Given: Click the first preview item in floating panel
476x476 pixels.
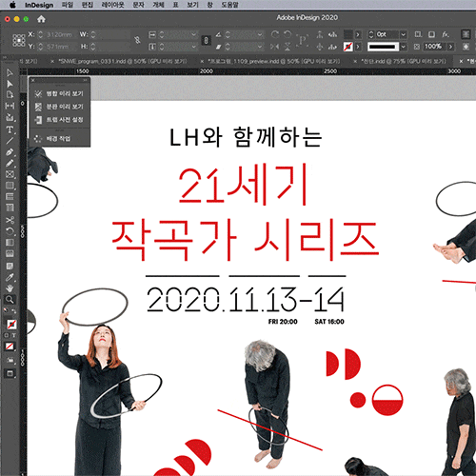Looking at the screenshot, I should coord(60,94).
